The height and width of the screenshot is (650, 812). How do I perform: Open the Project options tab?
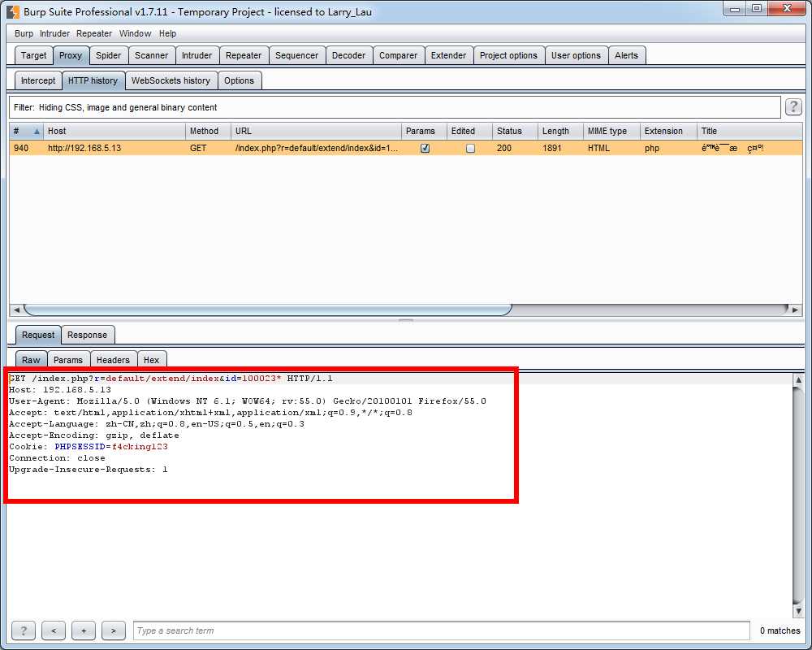coord(508,55)
